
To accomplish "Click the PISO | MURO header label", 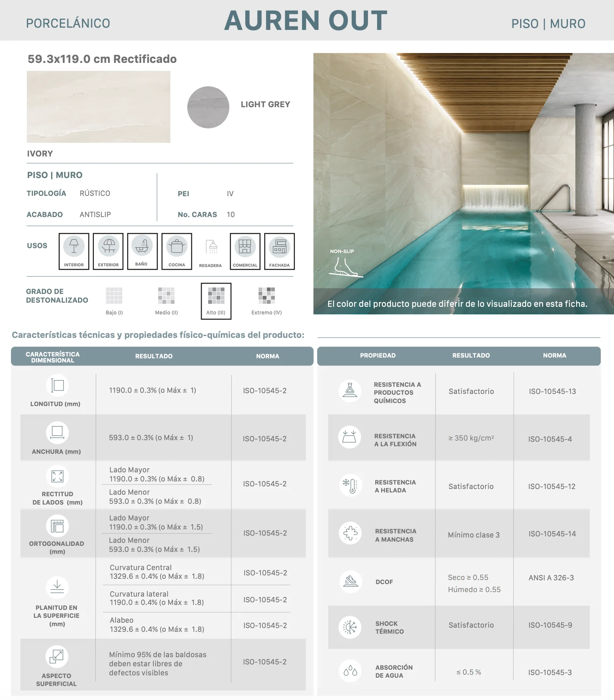I will tap(549, 23).
